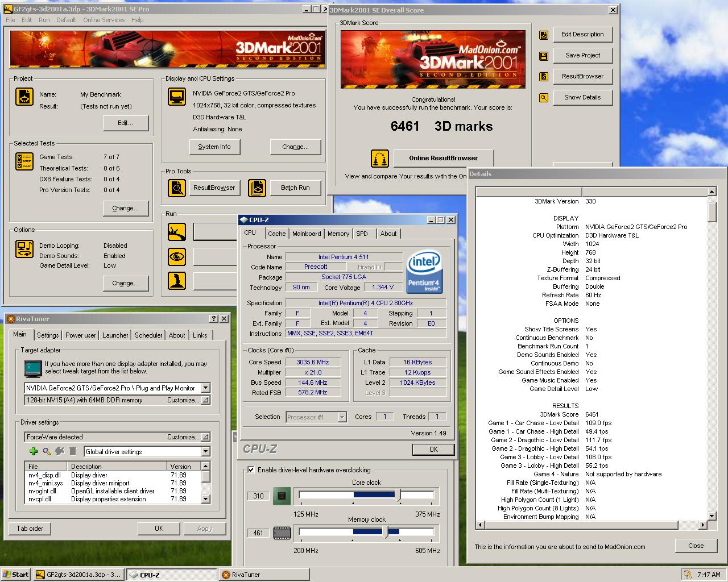This screenshot has height=582, width=728.
Task: Click the Online ResultBrowser button
Action: point(444,158)
